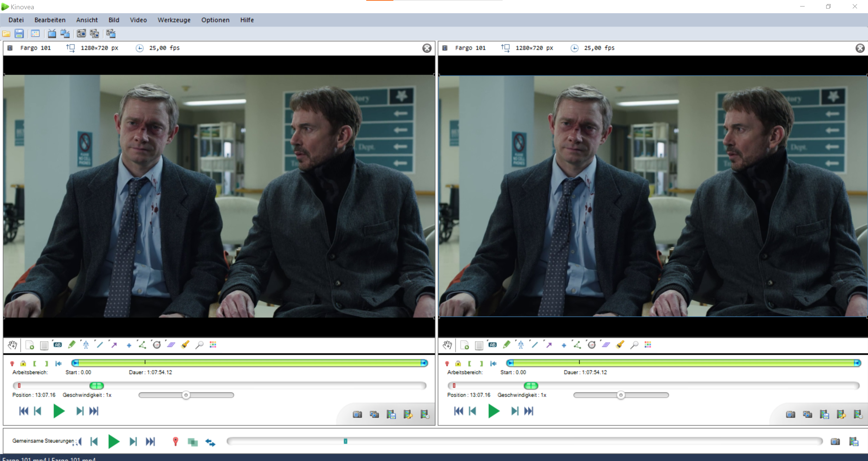
Task: Open the color profile grid in left player
Action: click(213, 345)
